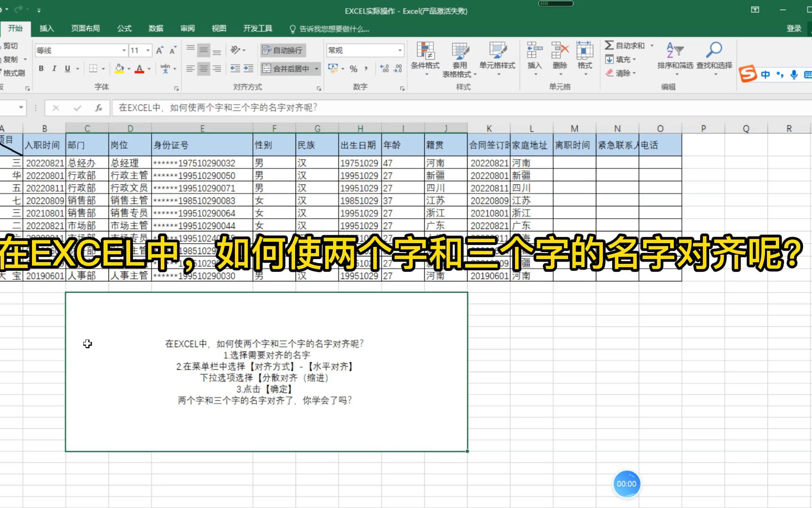Apply percent style format
812x508 pixels.
(353, 69)
